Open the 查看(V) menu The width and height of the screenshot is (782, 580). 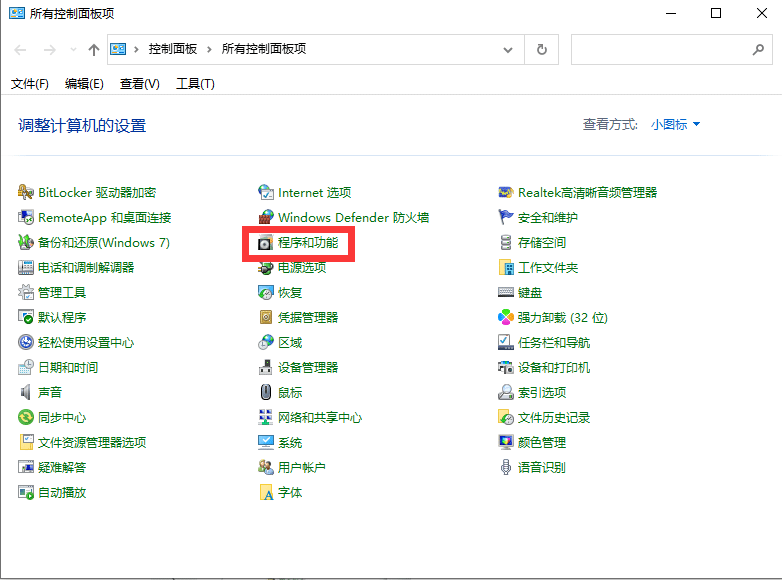click(140, 84)
